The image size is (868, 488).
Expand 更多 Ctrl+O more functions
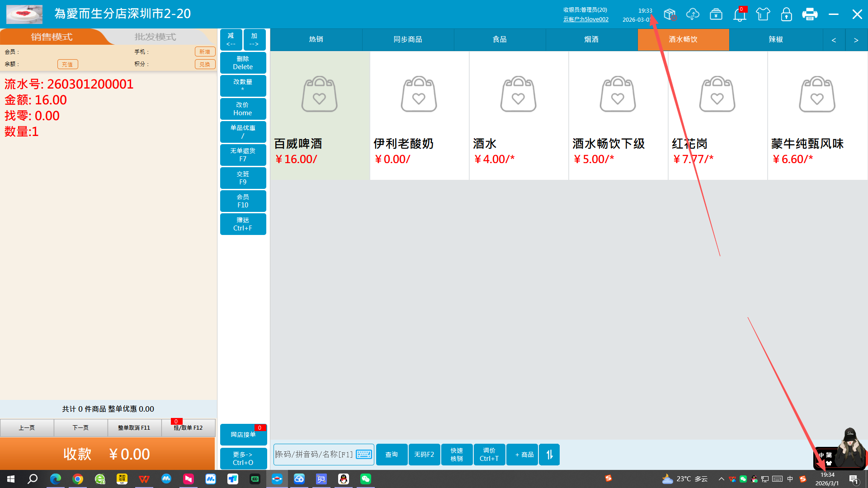point(243,459)
